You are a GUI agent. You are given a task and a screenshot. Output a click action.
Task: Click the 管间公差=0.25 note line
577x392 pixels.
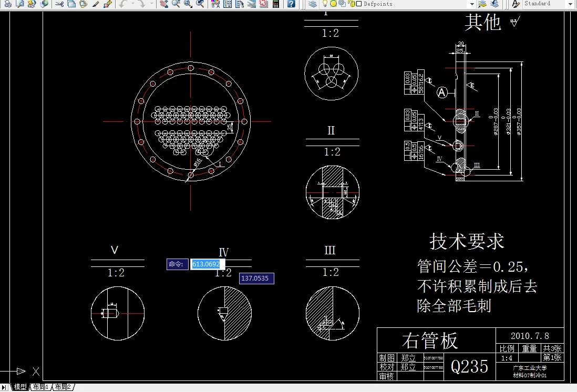(x=473, y=266)
